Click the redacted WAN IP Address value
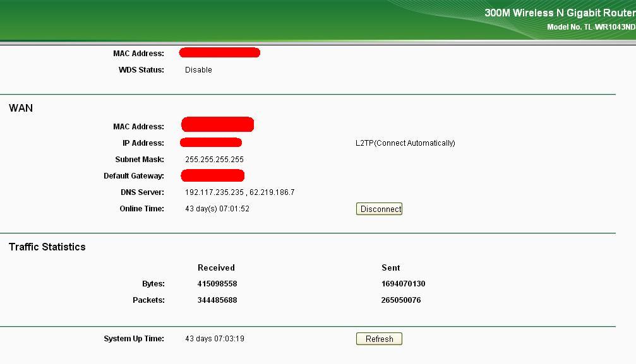The image size is (636, 364). [x=211, y=143]
